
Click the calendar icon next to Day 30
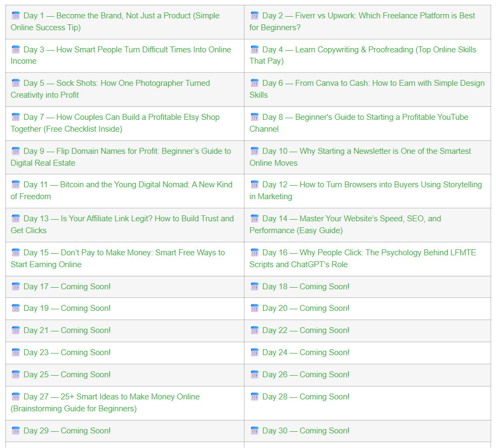[x=254, y=431]
